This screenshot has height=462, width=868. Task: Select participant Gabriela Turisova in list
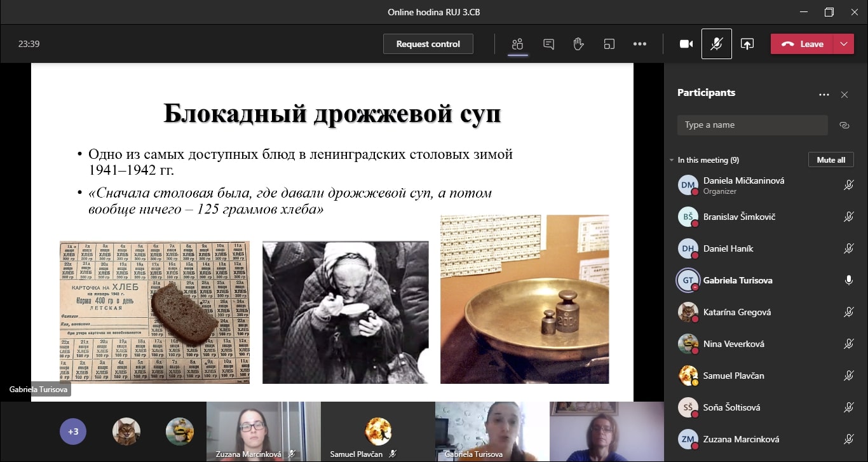[766, 280]
